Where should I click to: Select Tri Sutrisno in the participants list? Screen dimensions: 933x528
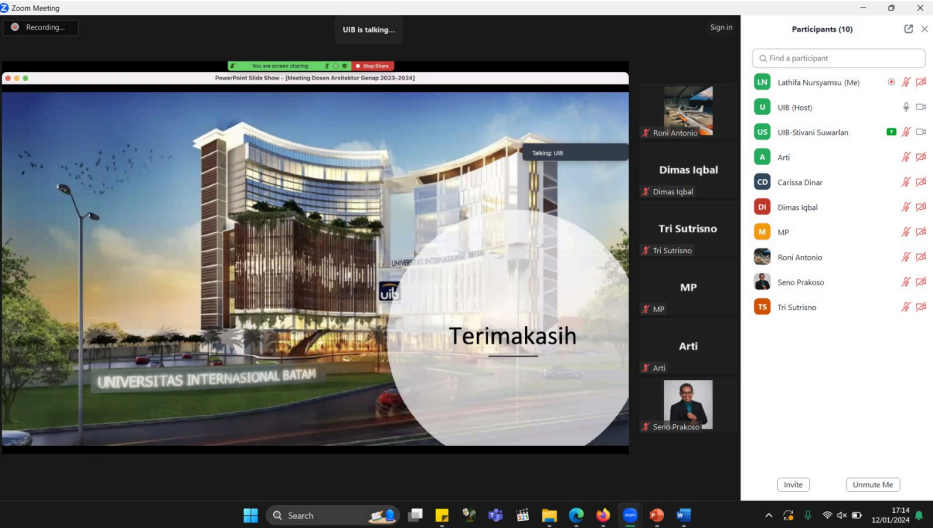(838, 307)
